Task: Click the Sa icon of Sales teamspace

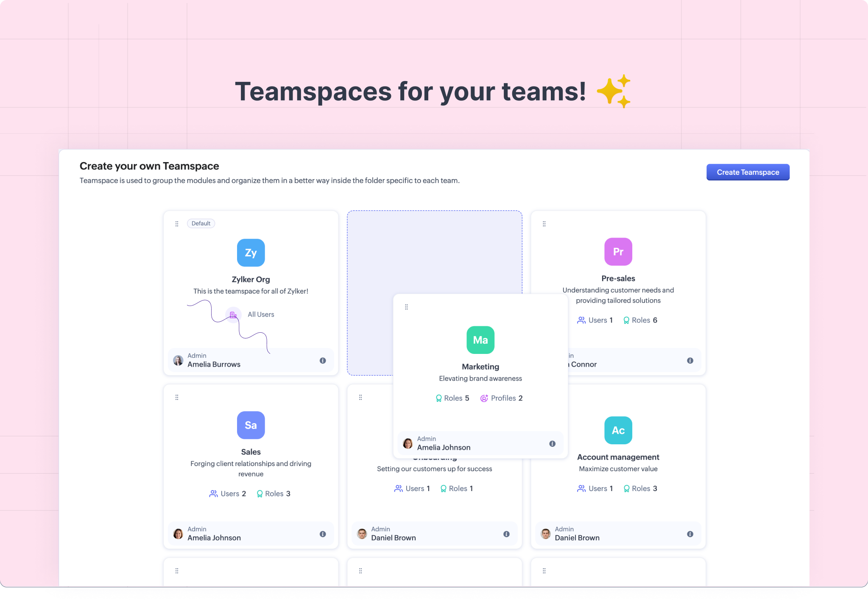Action: coord(251,425)
